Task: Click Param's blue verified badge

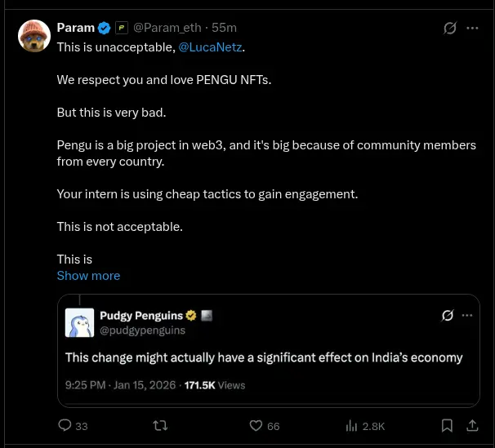Action: click(105, 29)
